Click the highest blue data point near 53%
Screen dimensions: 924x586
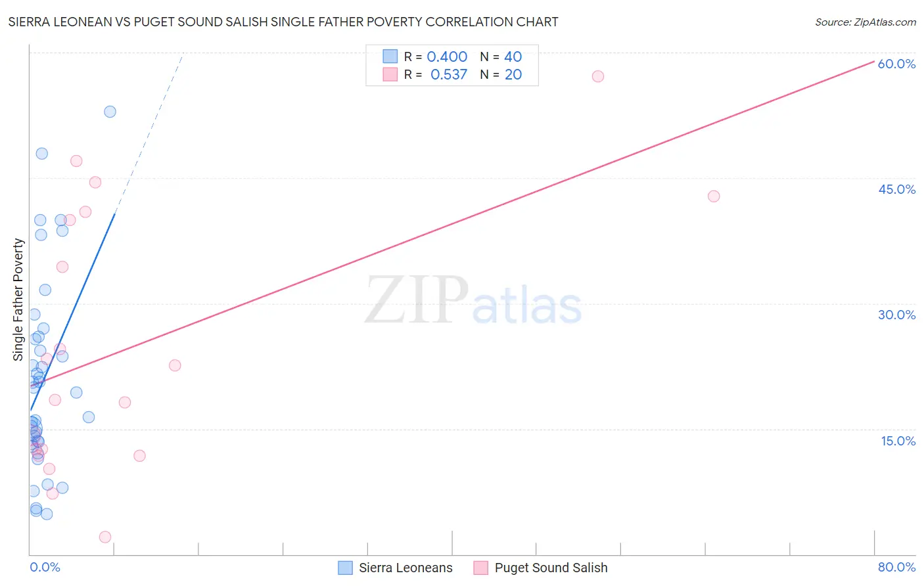tap(110, 112)
